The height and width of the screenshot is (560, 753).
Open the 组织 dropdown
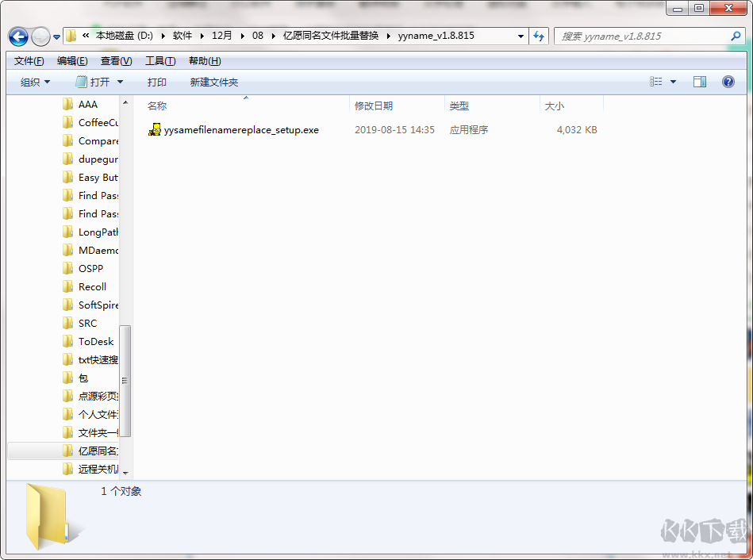coord(35,82)
